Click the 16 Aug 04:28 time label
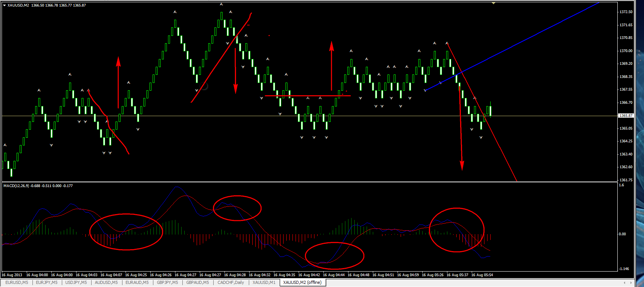The image size is (644, 287). (x=235, y=275)
